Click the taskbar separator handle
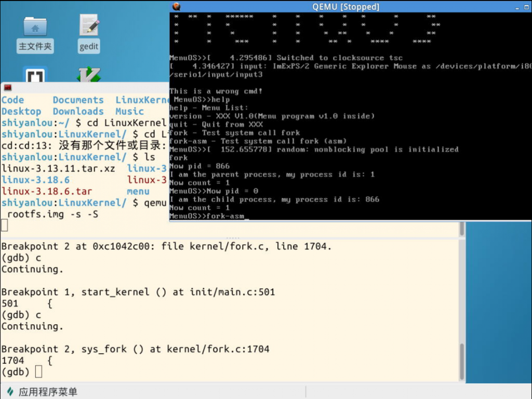This screenshot has height=399, width=532. 306,392
